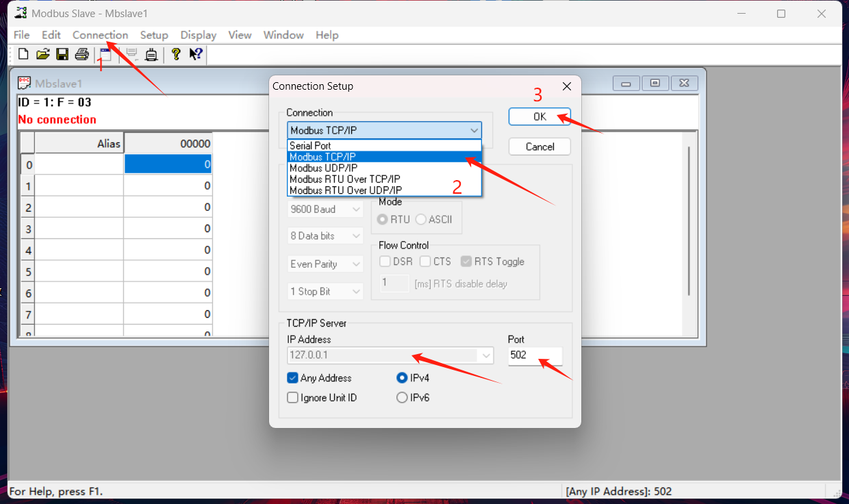This screenshot has height=504, width=849.
Task: Open the 9600 Baud dropdown
Action: point(326,210)
